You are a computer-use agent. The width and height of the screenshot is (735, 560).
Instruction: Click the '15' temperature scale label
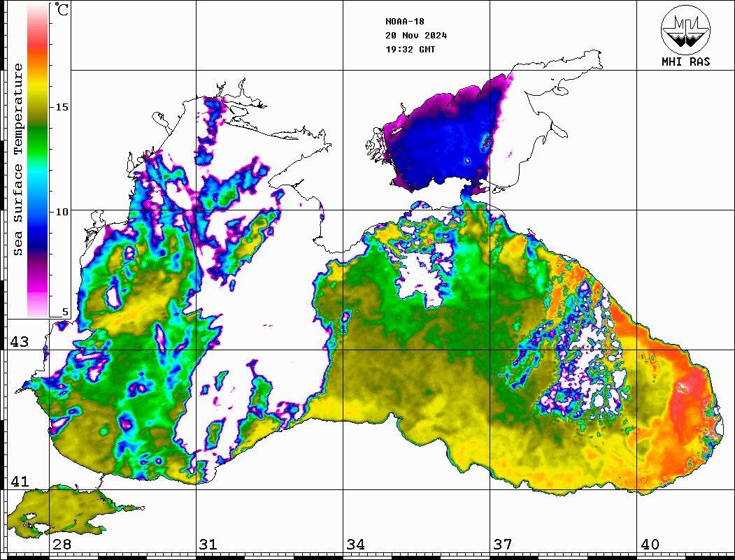click(62, 107)
